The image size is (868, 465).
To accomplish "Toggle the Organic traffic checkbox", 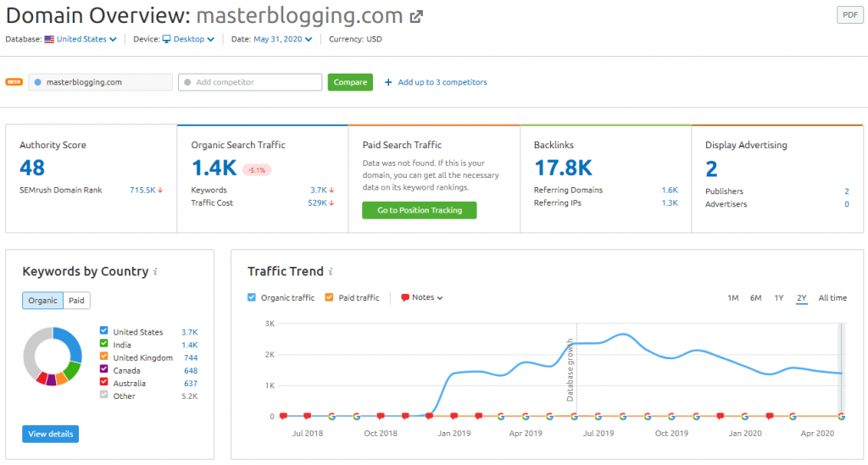I will (252, 297).
